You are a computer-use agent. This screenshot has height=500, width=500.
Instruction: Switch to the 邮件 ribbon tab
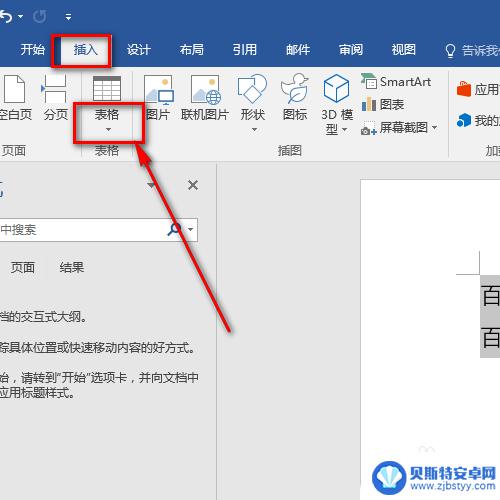tap(298, 50)
